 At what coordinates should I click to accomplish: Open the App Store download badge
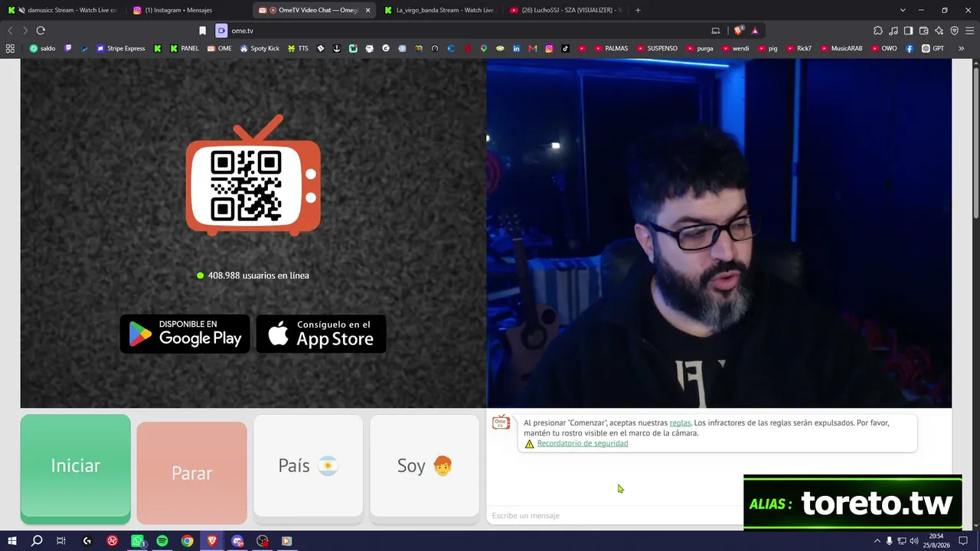(x=322, y=334)
